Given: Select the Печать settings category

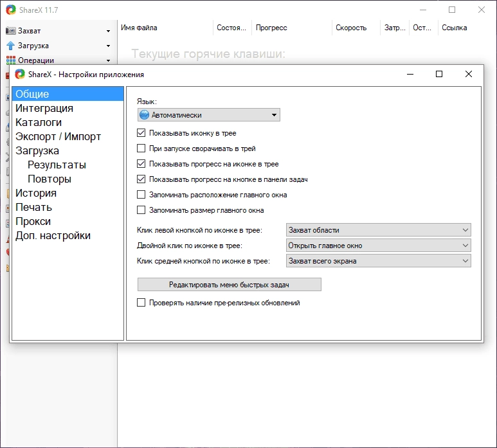Looking at the screenshot, I should 68,207.
